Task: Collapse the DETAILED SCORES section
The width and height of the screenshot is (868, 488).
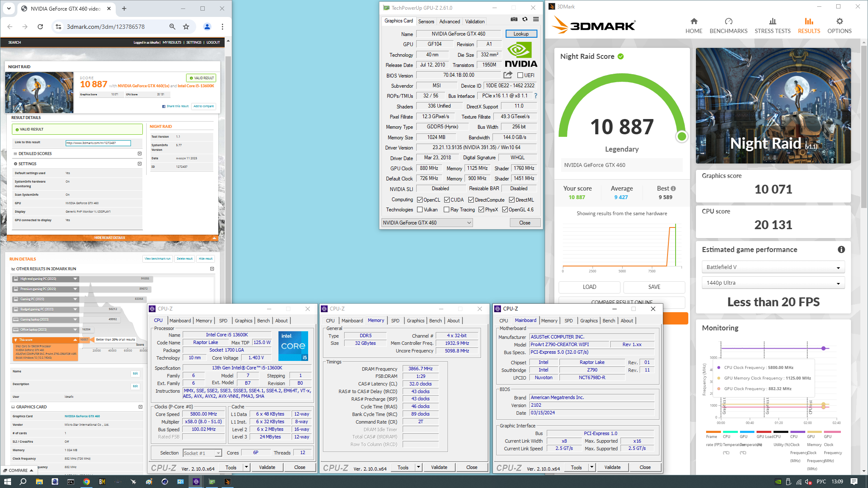Action: [139, 154]
